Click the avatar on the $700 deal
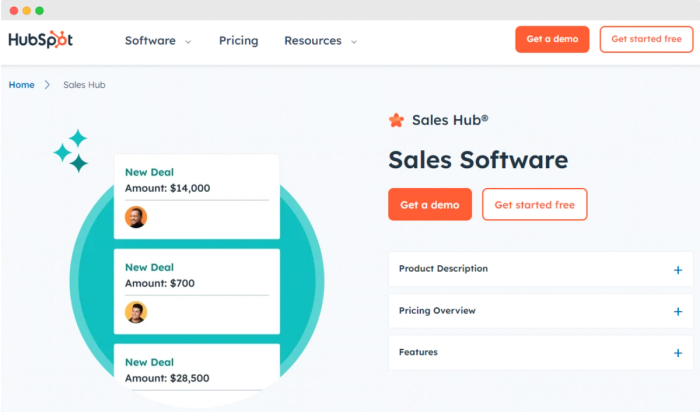This screenshot has height=412, width=700. [x=136, y=312]
